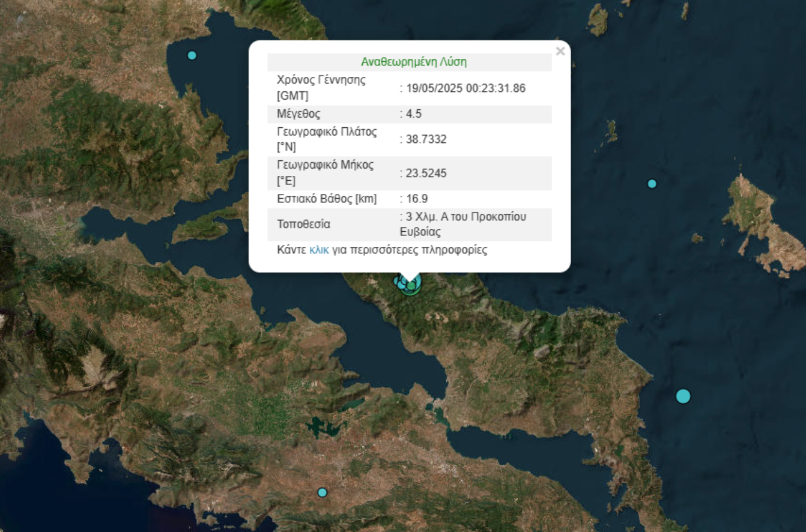Click the "Τοποθεσία" label

(x=303, y=225)
